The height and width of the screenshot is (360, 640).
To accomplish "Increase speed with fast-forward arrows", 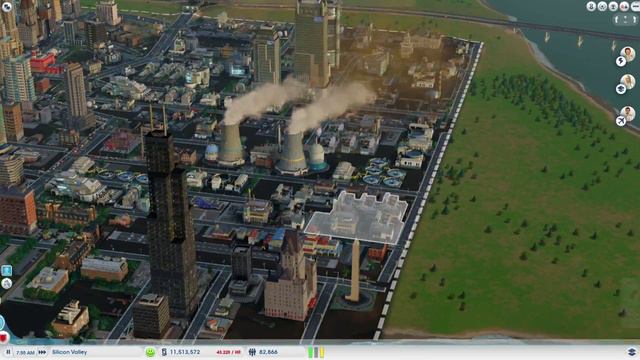I will coord(42,352).
